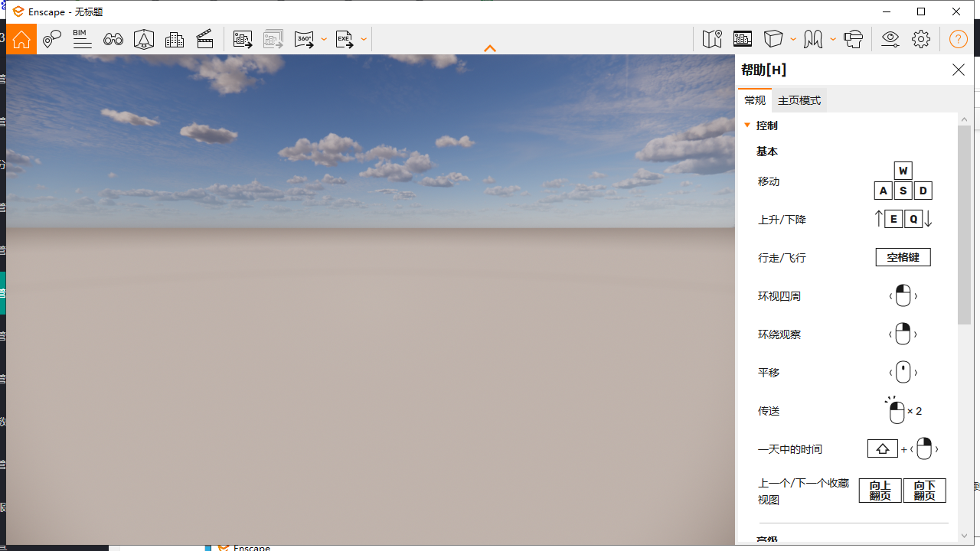Screen dimensions: 980x551
Task: Open the dropdown next to the 360 panorama icon
Action: pos(324,39)
